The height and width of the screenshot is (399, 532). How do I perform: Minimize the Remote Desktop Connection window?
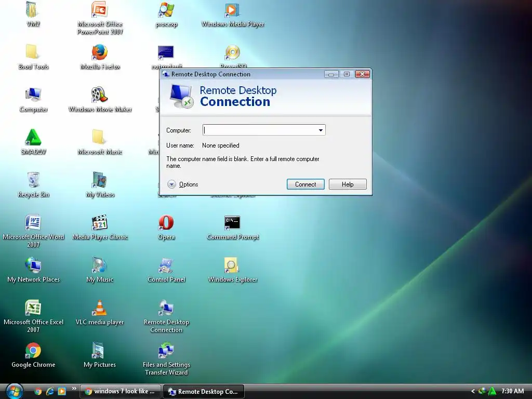[x=331, y=74]
